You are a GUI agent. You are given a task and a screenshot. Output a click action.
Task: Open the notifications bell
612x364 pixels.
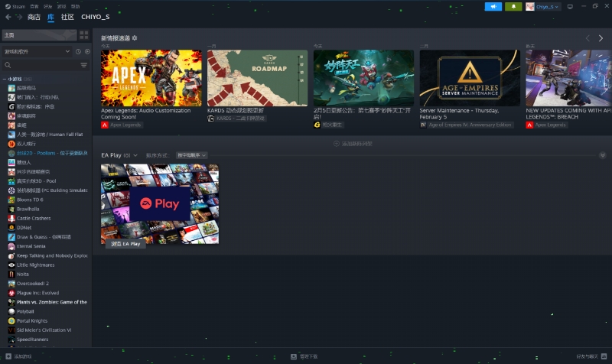513,6
